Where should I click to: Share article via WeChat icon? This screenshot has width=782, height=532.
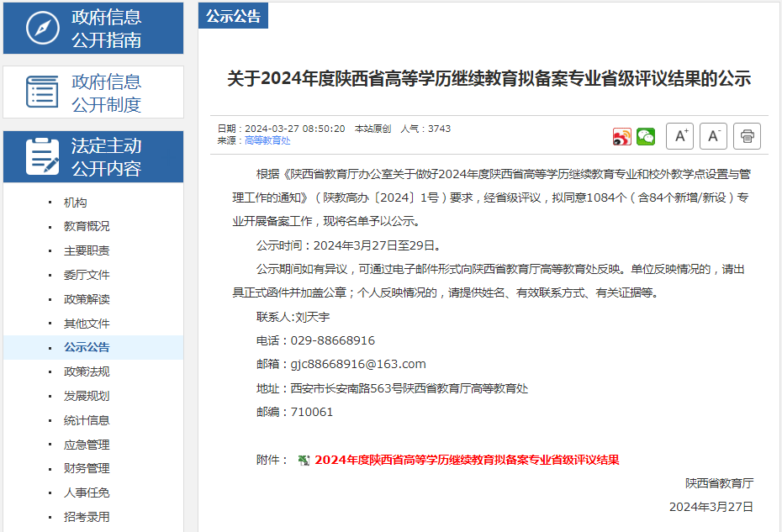pos(645,136)
